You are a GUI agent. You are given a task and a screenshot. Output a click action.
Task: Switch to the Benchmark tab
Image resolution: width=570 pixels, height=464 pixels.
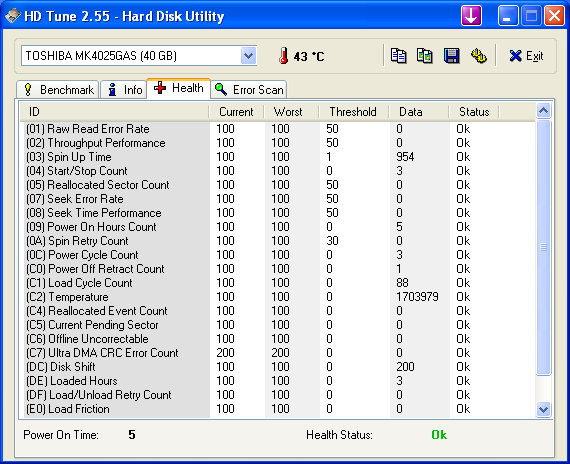(58, 90)
